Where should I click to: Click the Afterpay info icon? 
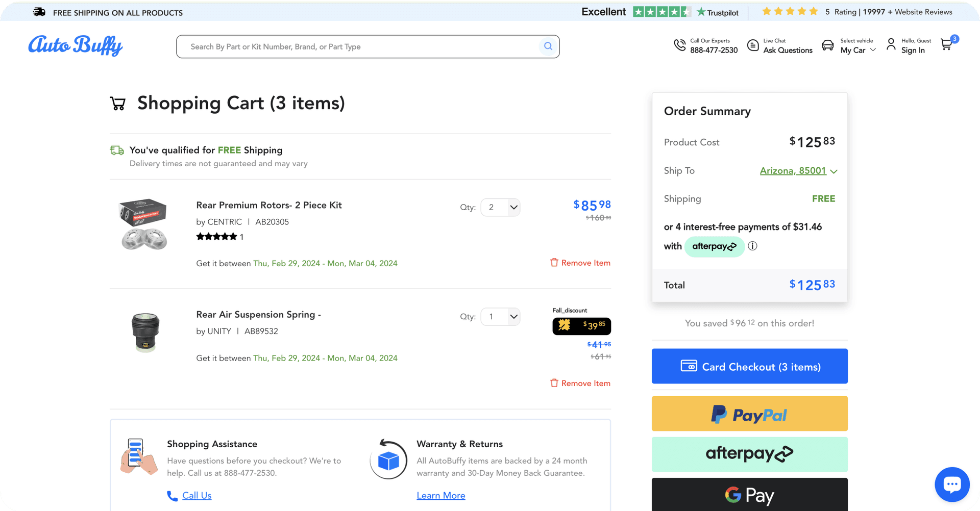pyautogui.click(x=752, y=246)
